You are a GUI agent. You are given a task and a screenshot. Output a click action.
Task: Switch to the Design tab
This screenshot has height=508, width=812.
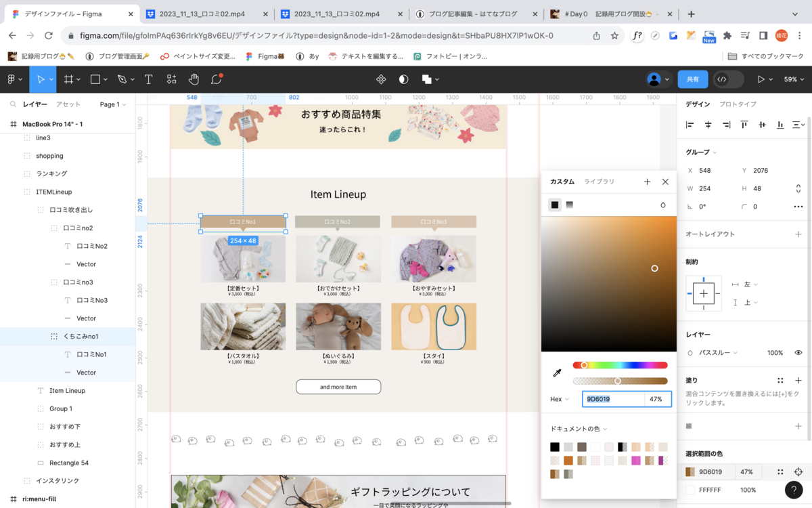[x=698, y=104]
